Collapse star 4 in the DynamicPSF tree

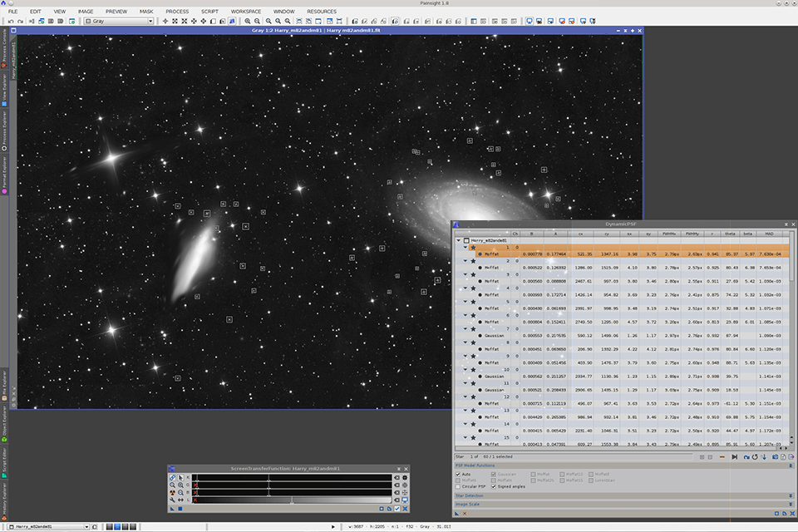pyautogui.click(x=465, y=288)
